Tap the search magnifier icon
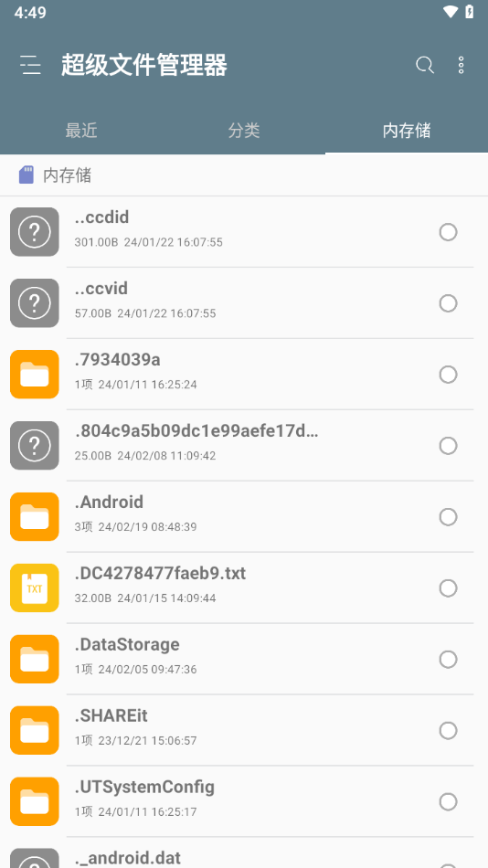This screenshot has width=488, height=868. [x=425, y=65]
